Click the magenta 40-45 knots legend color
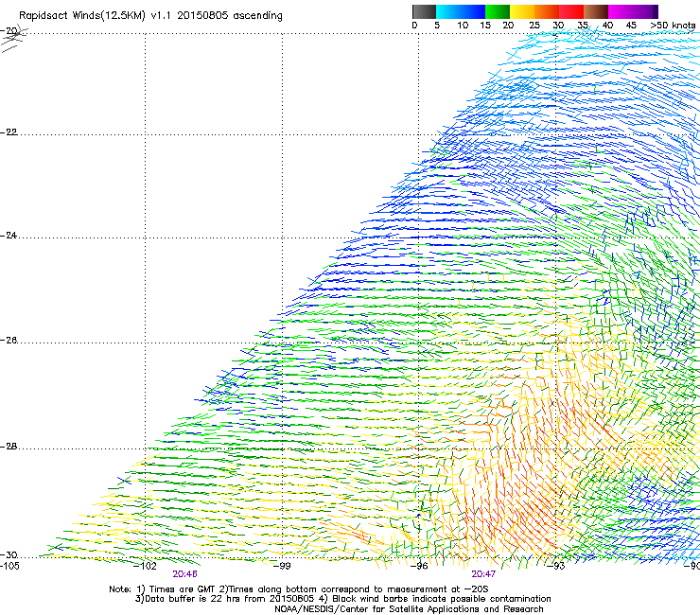 click(621, 11)
